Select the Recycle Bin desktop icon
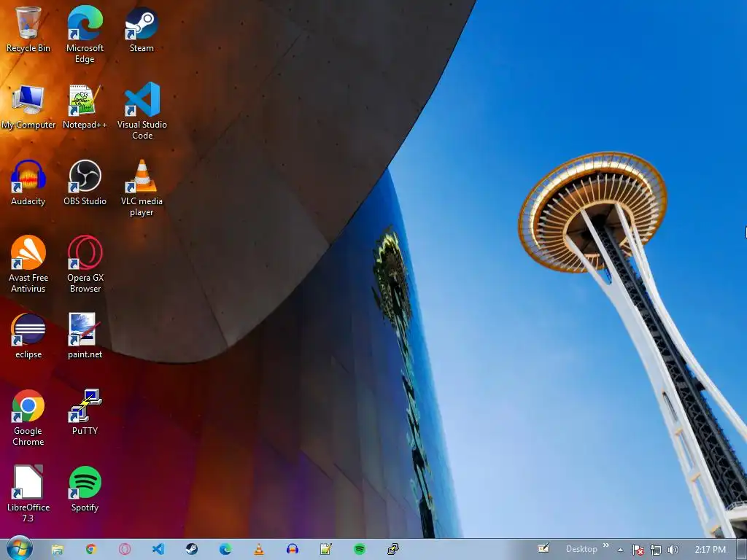This screenshot has width=747, height=560. point(28,28)
